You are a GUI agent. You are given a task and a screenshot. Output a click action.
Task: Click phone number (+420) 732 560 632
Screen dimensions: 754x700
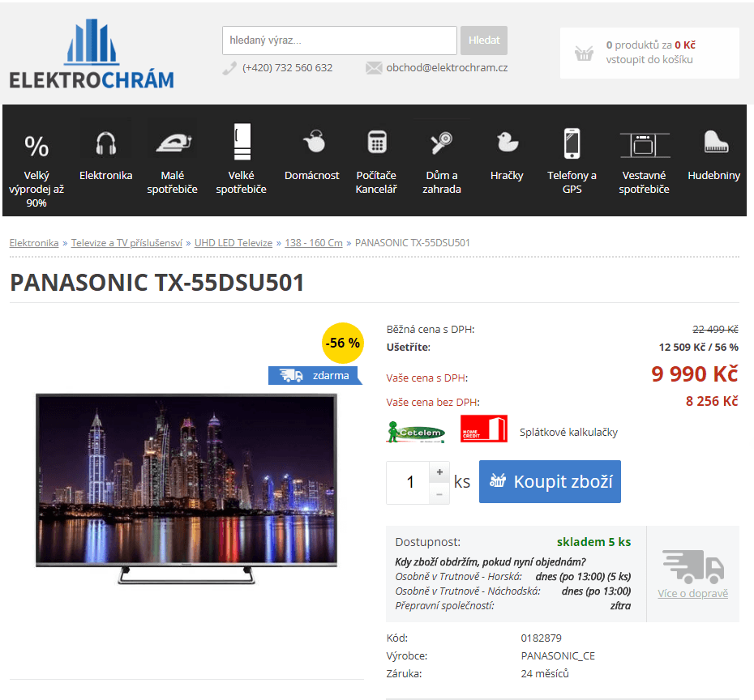pos(287,68)
